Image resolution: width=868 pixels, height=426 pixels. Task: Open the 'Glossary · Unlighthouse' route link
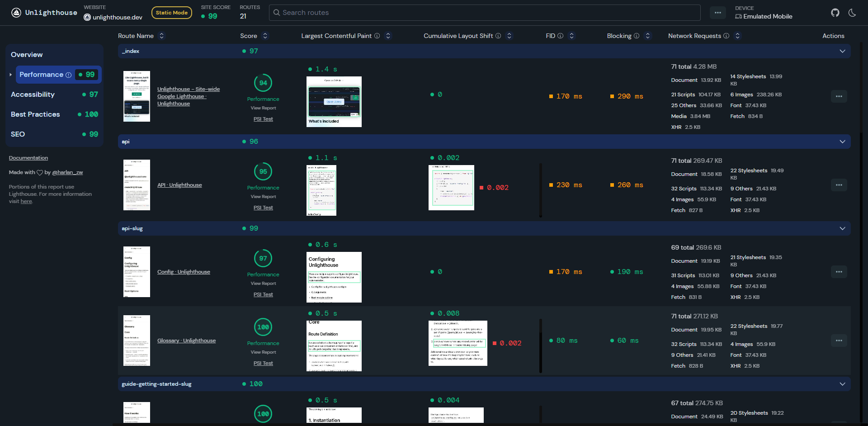coord(186,341)
